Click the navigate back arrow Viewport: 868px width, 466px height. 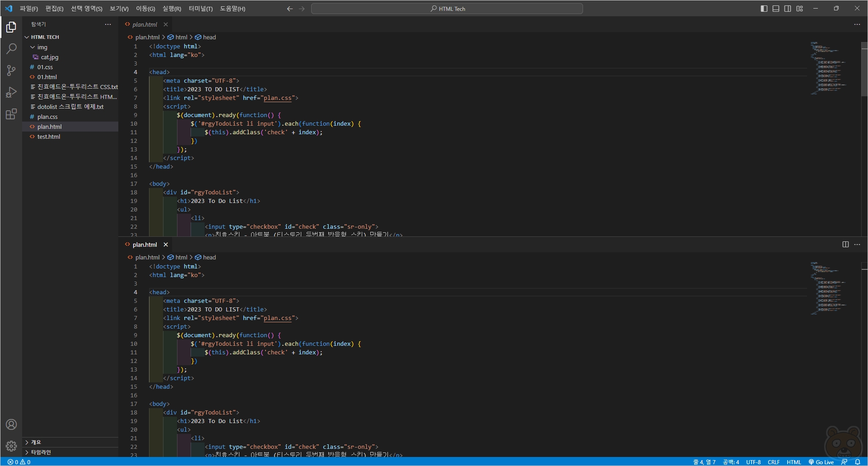click(x=290, y=9)
